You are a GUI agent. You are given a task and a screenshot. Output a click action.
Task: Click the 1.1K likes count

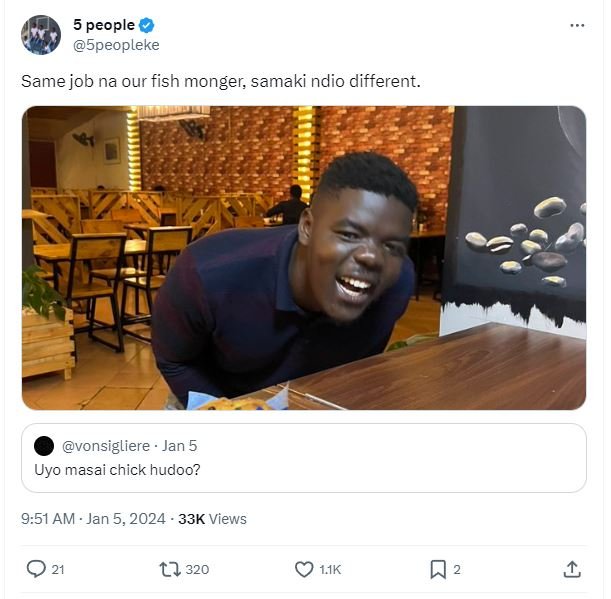330,569
